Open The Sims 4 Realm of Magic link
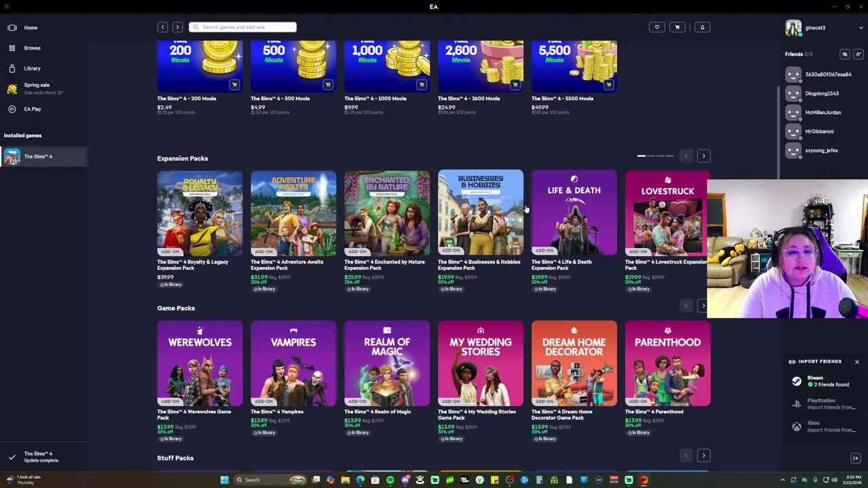Image resolution: width=868 pixels, height=488 pixels. 378,412
